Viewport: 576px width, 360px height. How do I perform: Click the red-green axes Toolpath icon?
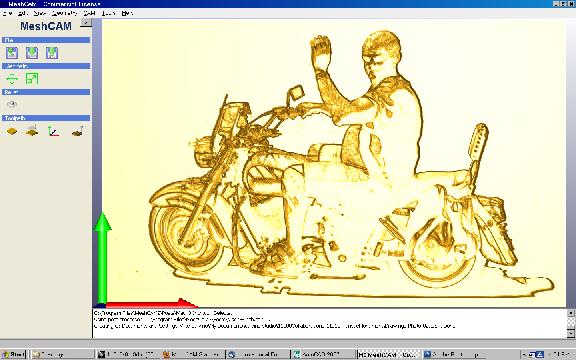coord(54,131)
